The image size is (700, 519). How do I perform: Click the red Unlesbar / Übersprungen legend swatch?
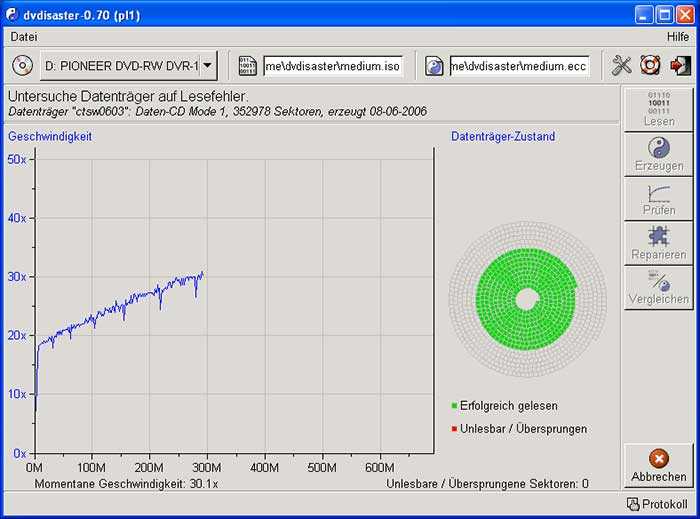(454, 429)
